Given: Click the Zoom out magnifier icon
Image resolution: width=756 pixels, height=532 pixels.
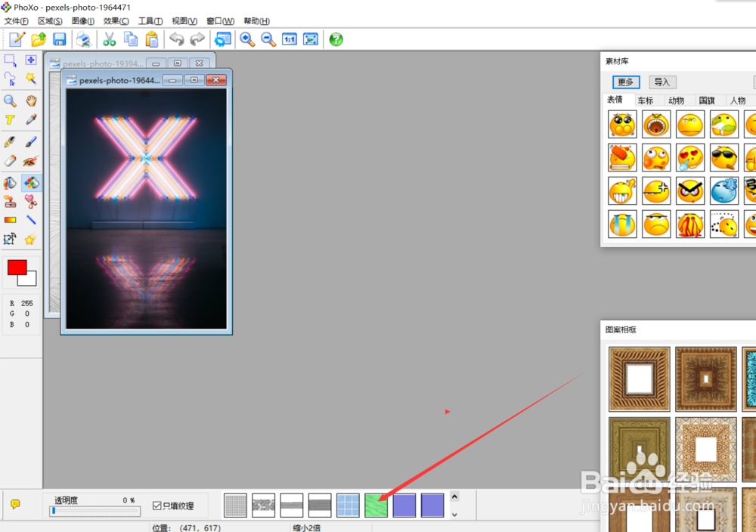Looking at the screenshot, I should pyautogui.click(x=268, y=39).
